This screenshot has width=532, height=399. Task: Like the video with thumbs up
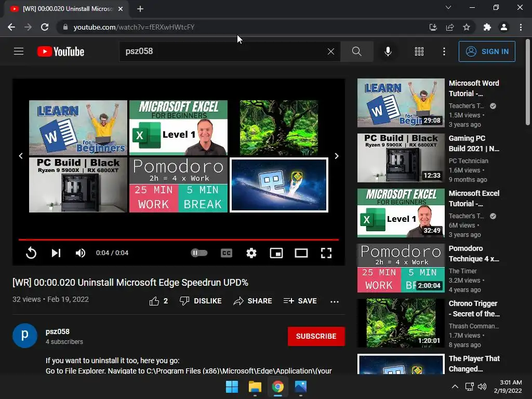pos(158,301)
